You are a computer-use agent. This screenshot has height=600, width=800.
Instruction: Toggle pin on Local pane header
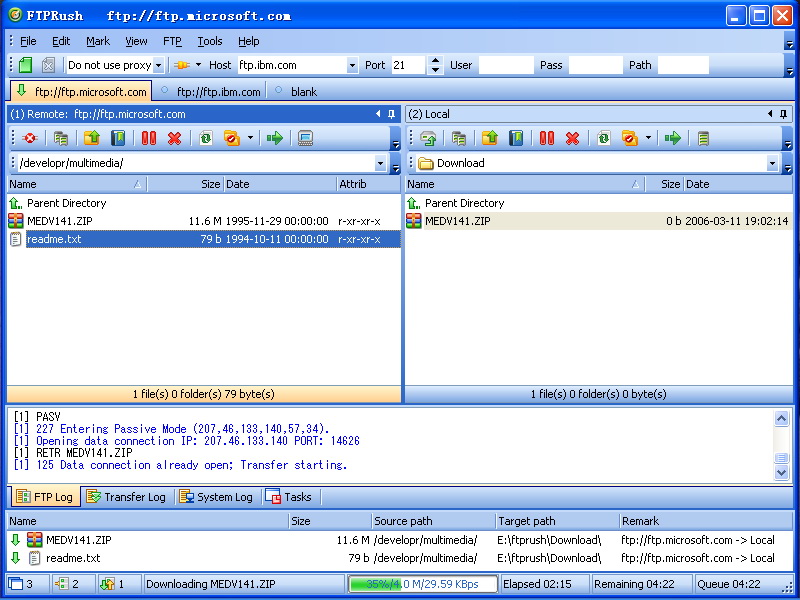click(783, 114)
